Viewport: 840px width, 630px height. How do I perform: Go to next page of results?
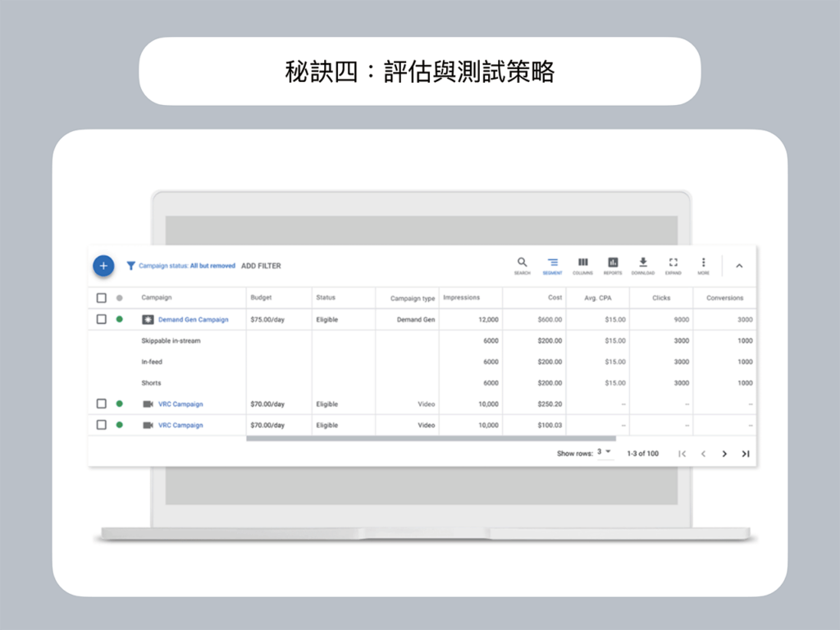tap(724, 454)
